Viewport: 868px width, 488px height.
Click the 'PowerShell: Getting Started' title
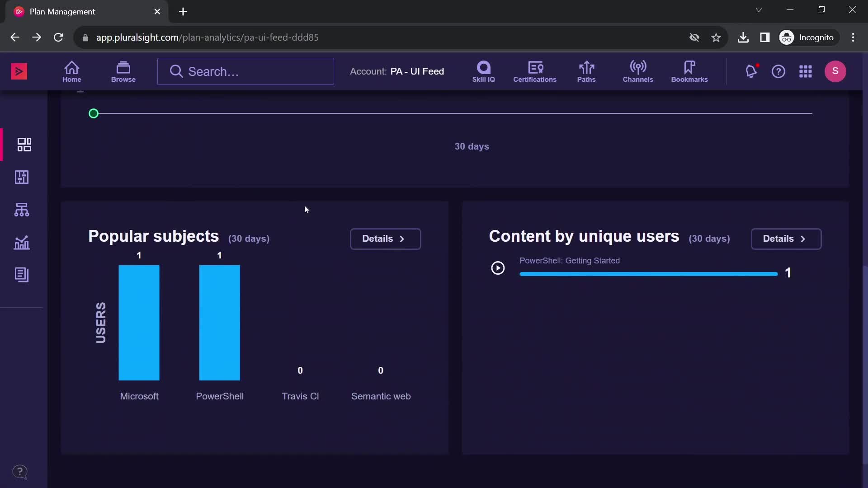(x=570, y=261)
